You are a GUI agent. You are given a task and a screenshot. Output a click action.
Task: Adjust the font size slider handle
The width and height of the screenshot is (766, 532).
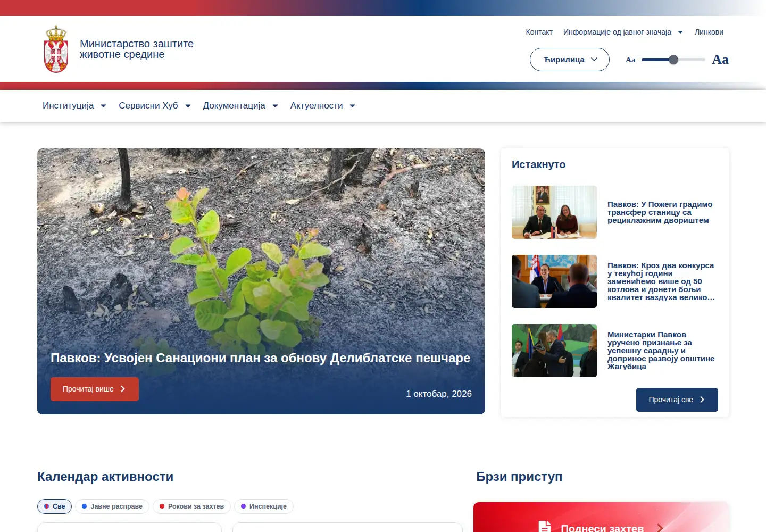673,60
